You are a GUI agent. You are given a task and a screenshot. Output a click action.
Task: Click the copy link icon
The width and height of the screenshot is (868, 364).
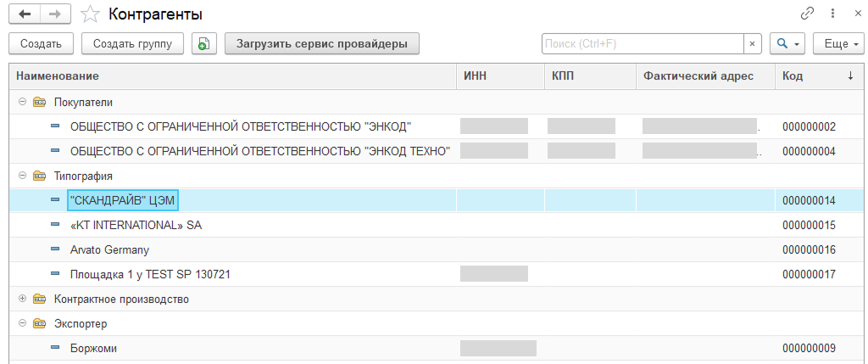coord(807,14)
